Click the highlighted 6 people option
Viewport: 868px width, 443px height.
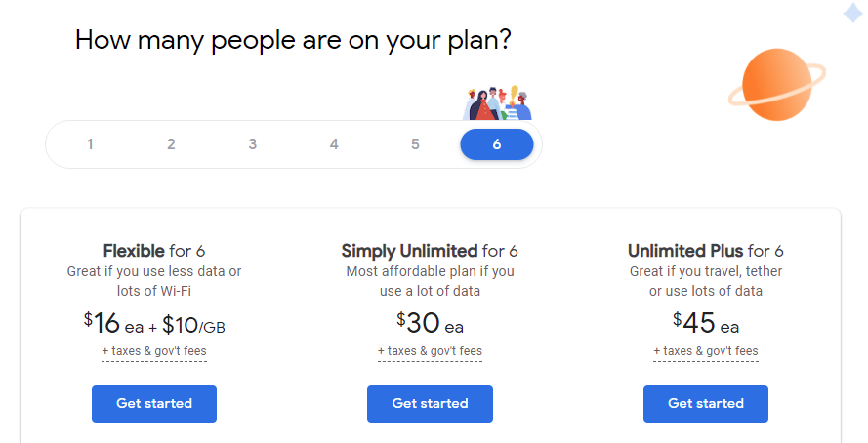[497, 144]
